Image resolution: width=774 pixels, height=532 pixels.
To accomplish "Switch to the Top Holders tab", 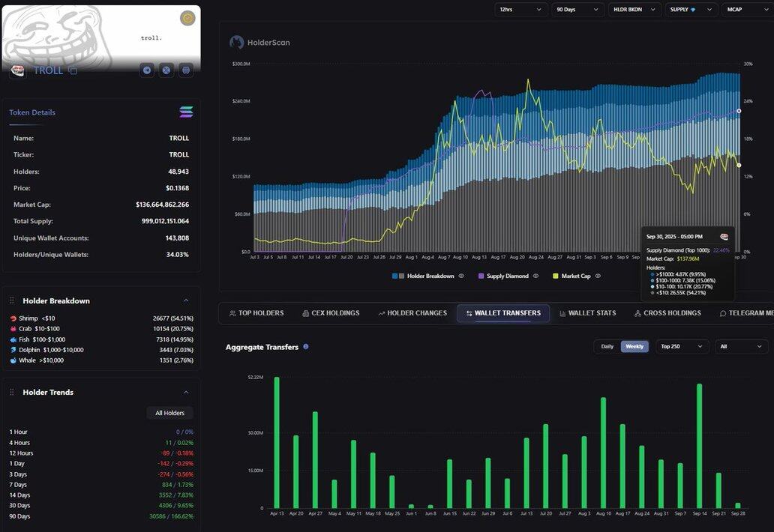I will (x=256, y=313).
